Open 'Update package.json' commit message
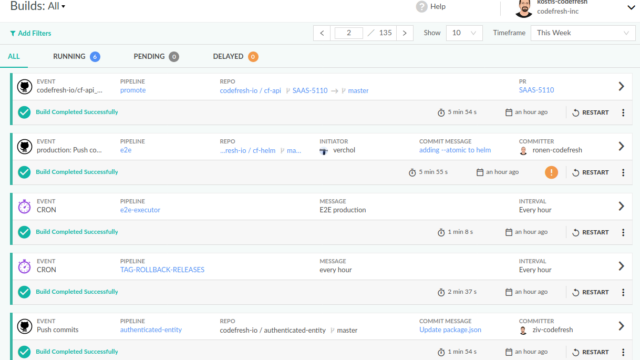 pyautogui.click(x=450, y=329)
